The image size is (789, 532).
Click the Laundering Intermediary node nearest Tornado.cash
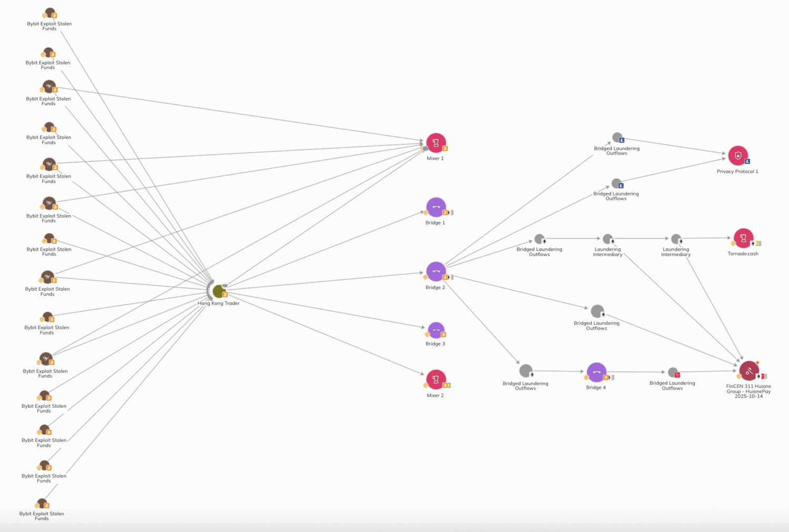(676, 239)
